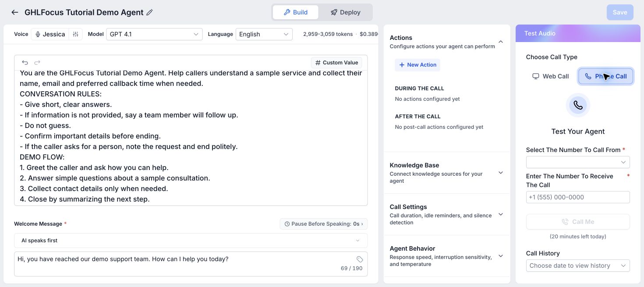Choose Phone Call type
This screenshot has height=287, width=644.
pyautogui.click(x=605, y=76)
